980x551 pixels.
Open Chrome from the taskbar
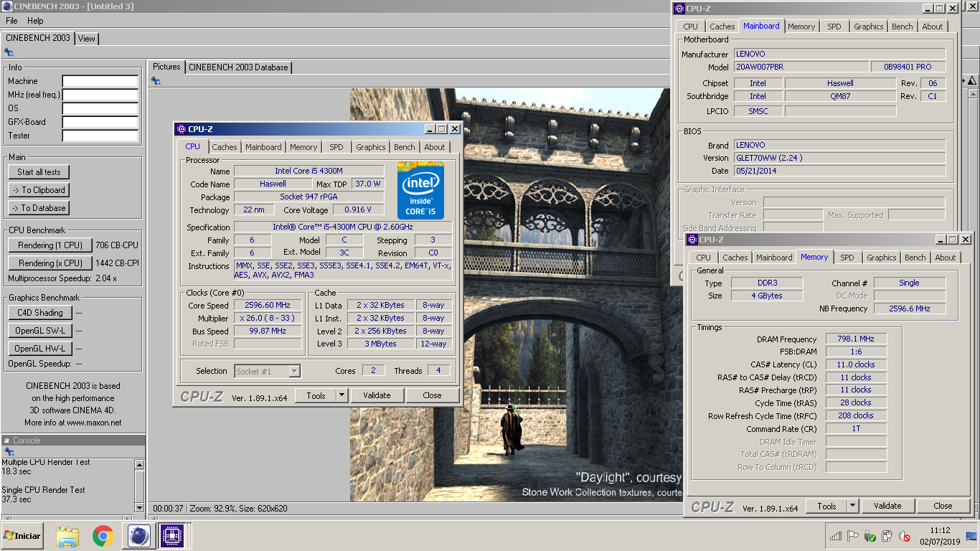[103, 536]
